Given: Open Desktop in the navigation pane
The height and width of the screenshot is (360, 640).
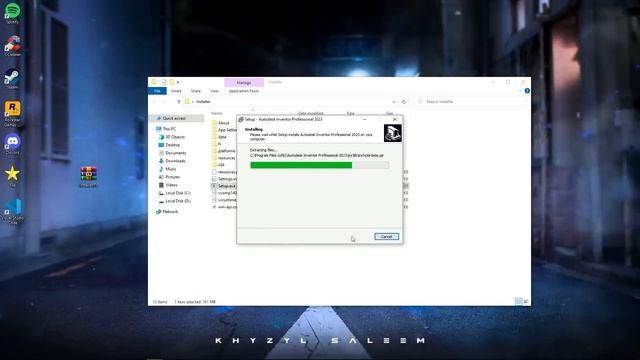Looking at the screenshot, I should coord(169,145).
